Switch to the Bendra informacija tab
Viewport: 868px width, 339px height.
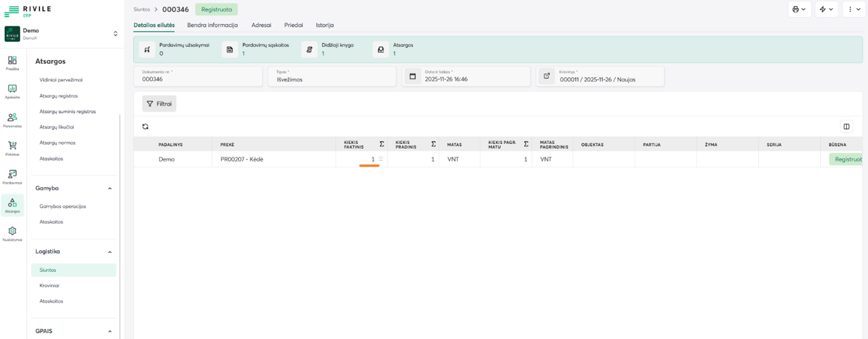coord(212,25)
